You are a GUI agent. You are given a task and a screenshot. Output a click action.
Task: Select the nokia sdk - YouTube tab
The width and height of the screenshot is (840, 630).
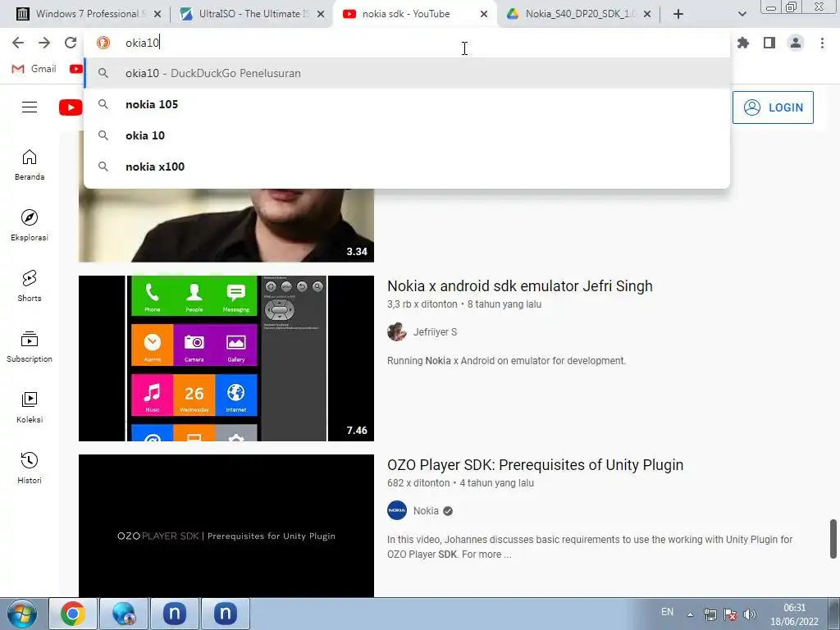[415, 14]
